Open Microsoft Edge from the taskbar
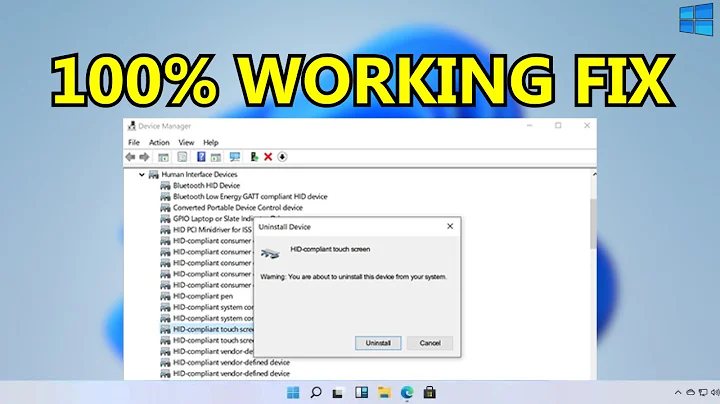Image resolution: width=720 pixels, height=404 pixels. (x=407, y=393)
